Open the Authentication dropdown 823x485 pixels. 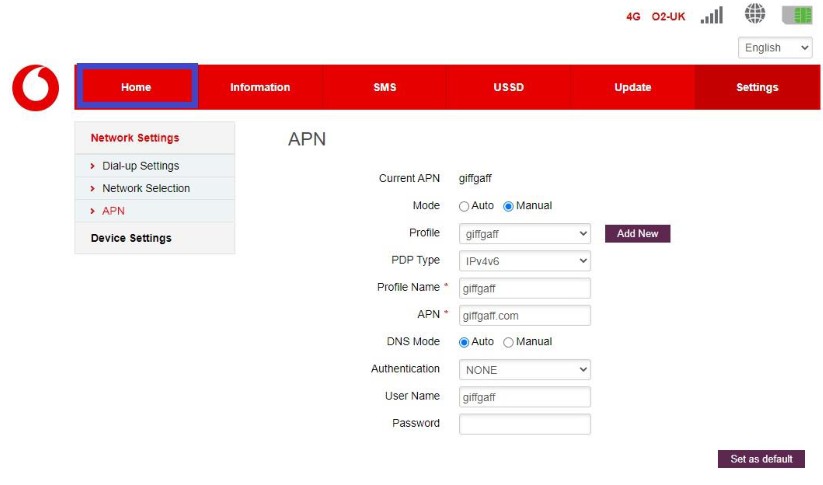(x=525, y=370)
